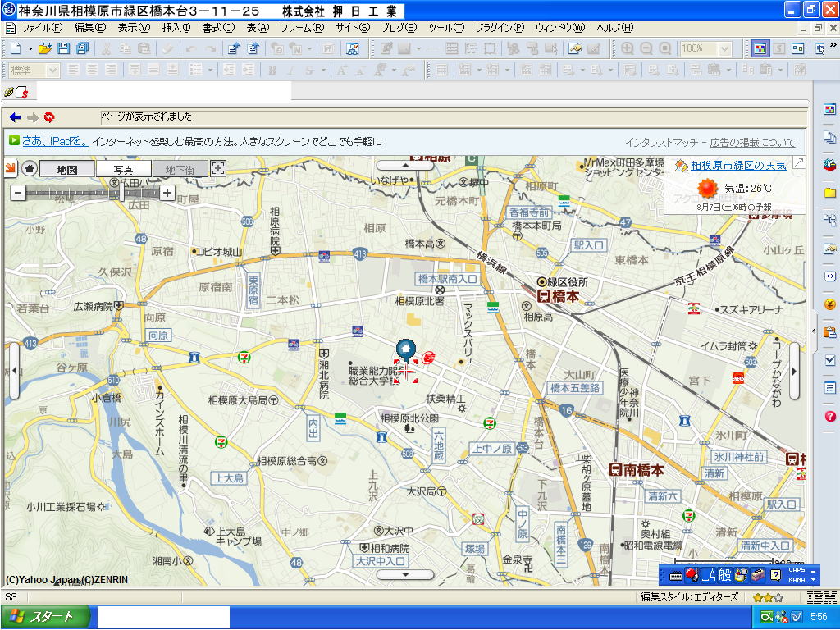The height and width of the screenshot is (630, 840).
Task: Click the publish site upload icon
Action: (253, 48)
